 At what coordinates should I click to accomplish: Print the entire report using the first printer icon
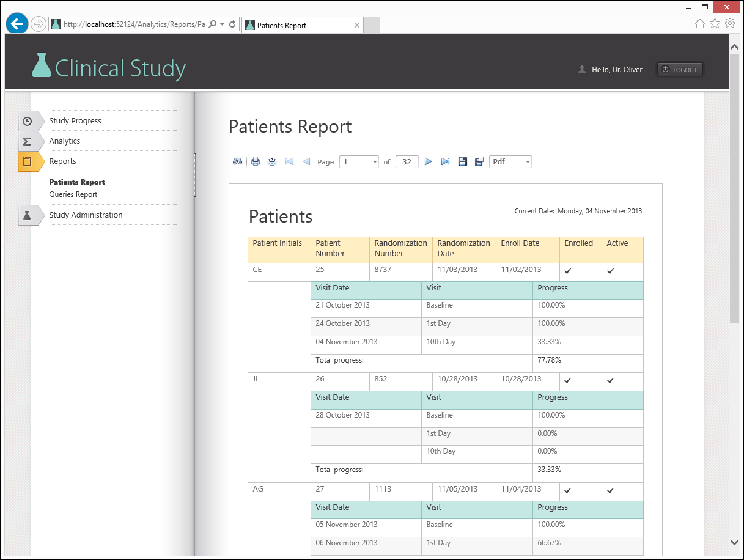pos(256,161)
